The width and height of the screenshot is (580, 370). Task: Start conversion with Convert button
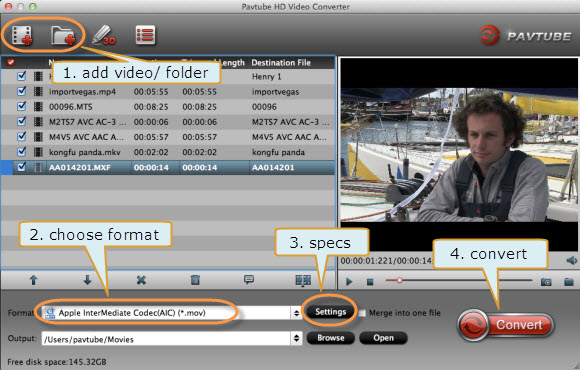point(505,325)
